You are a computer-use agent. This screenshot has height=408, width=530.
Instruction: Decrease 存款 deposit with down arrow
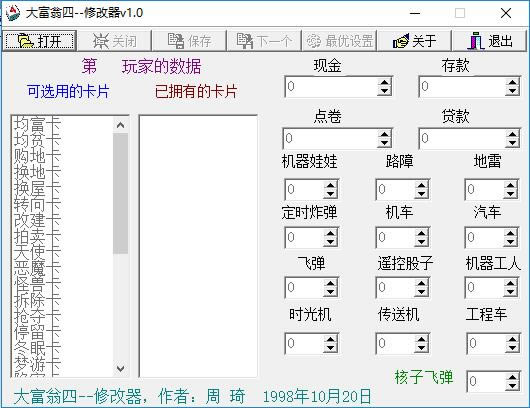(x=512, y=91)
